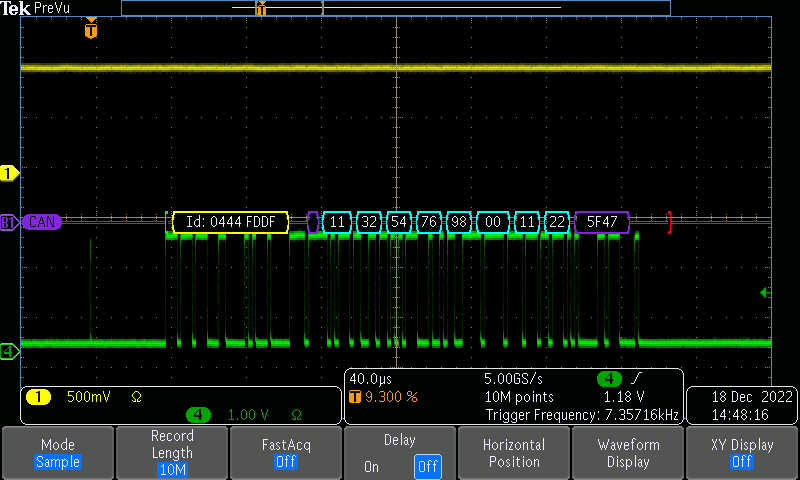
Task: Click the decoded data byte 54
Action: coord(398,222)
